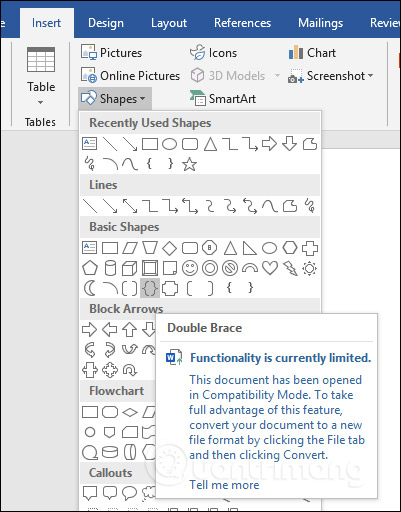Viewport: 401px width, 512px height.
Task: Open the Shapes dropdown
Action: tap(115, 99)
